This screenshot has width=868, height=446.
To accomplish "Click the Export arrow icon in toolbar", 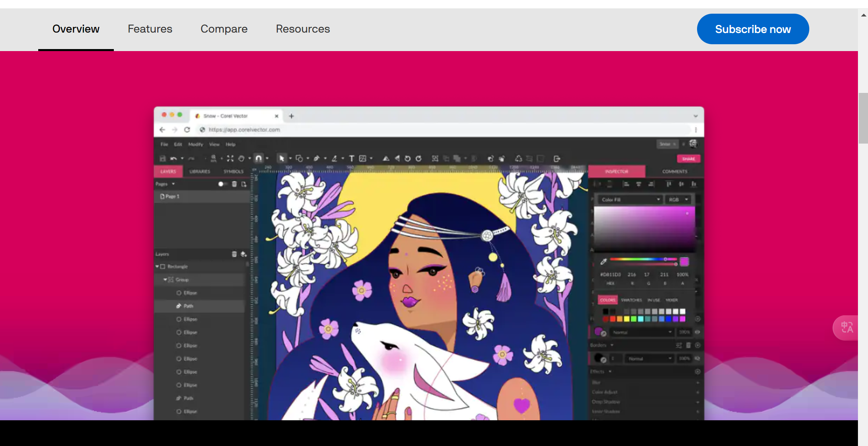I will (557, 158).
